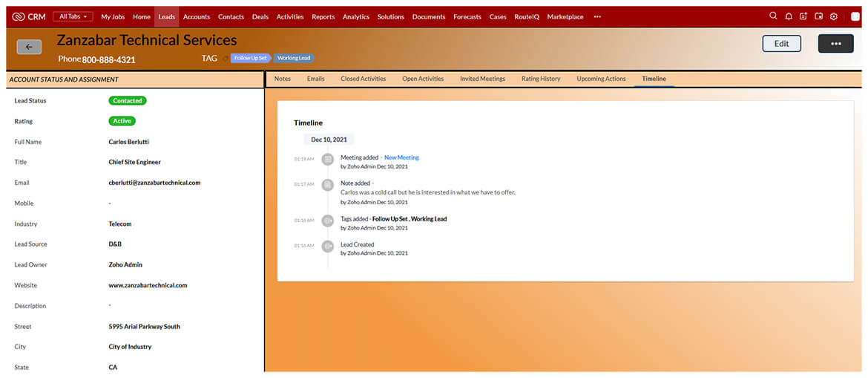
Task: Click the Lead Owner value Zoho Admin
Action: 125,265
